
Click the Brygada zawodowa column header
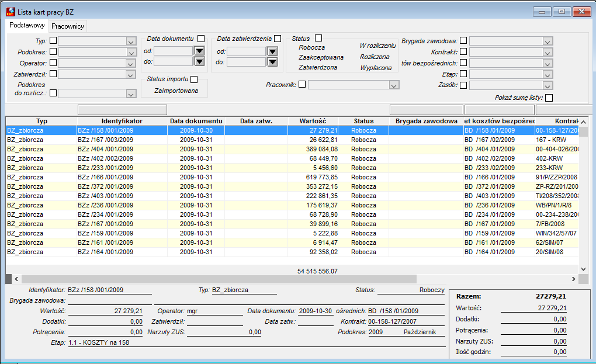(426, 121)
